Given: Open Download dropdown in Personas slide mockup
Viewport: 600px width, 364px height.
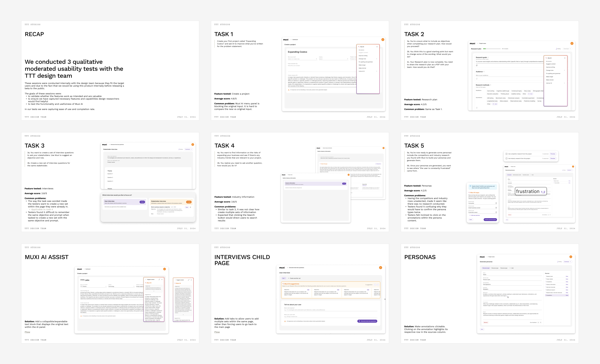Looking at the screenshot, I should [x=567, y=262].
